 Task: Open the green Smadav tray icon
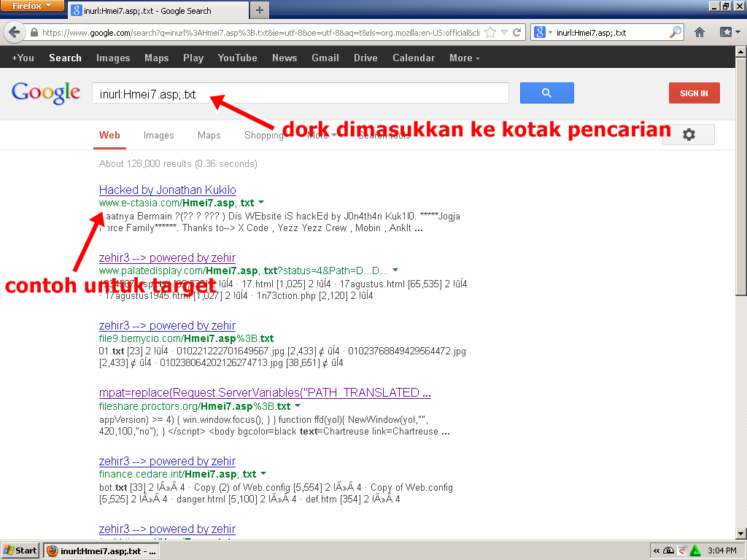(694, 551)
